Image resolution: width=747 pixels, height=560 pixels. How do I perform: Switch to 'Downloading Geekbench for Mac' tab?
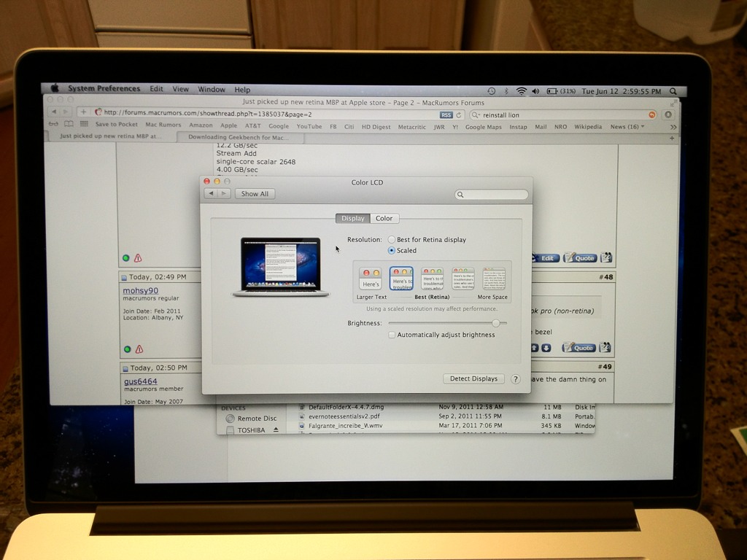[x=239, y=137]
